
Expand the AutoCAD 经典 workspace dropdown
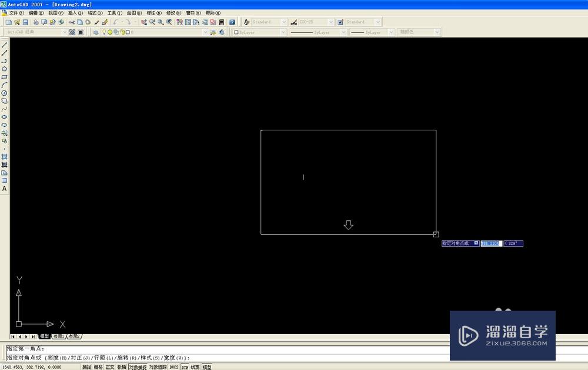click(66, 32)
